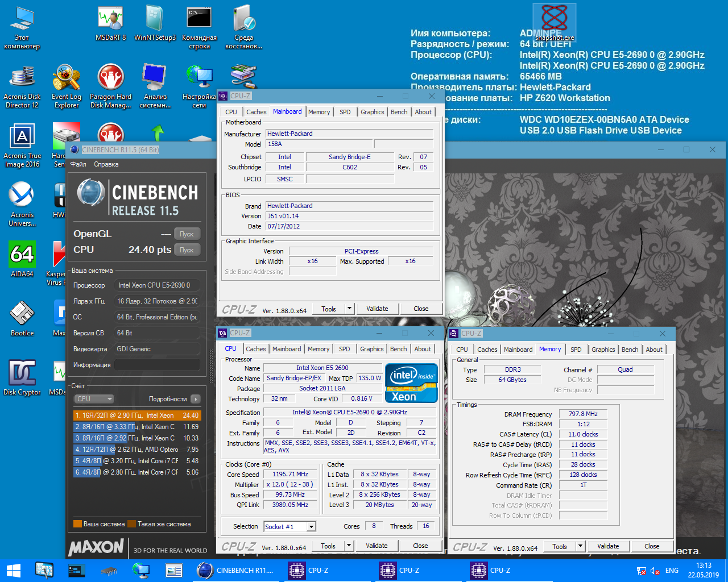Select ranking row 16Я/32П Intel Xeon 24.40
Viewport: 728px width, 582px height.
tap(136, 415)
